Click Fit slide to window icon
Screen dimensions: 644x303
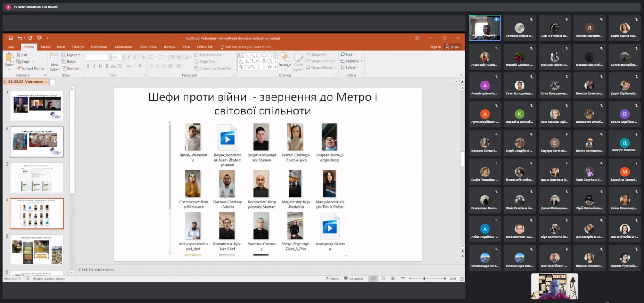coord(462,278)
